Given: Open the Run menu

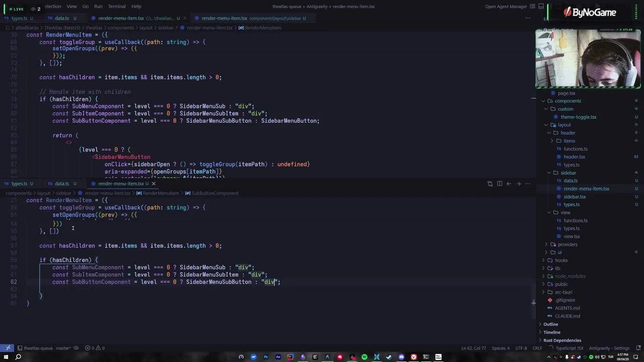Looking at the screenshot, I should click(x=98, y=7).
